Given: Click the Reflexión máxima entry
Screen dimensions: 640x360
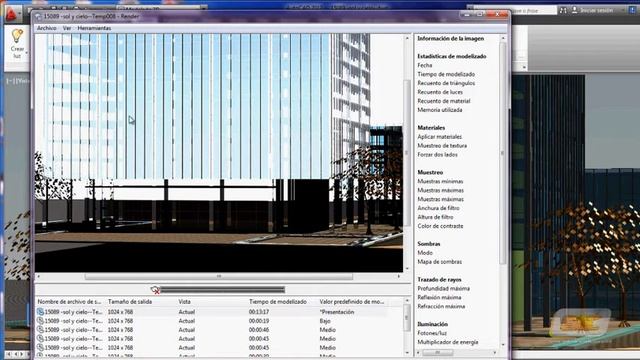Looking at the screenshot, I should [x=439, y=298].
